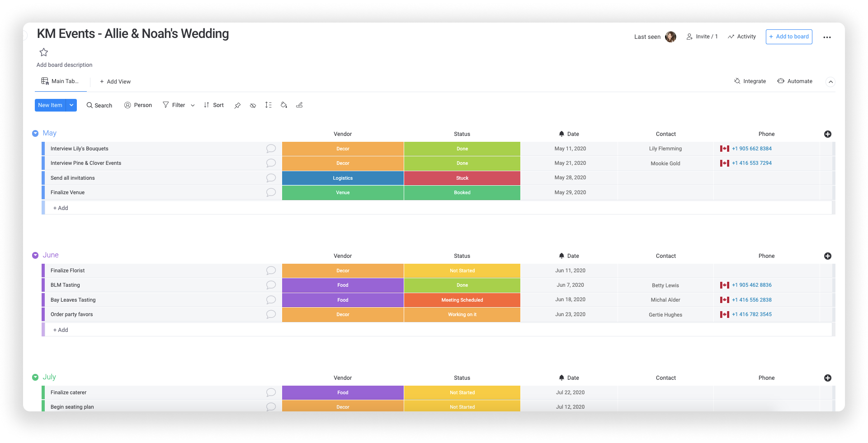
Task: Open Person filter
Action: click(138, 105)
